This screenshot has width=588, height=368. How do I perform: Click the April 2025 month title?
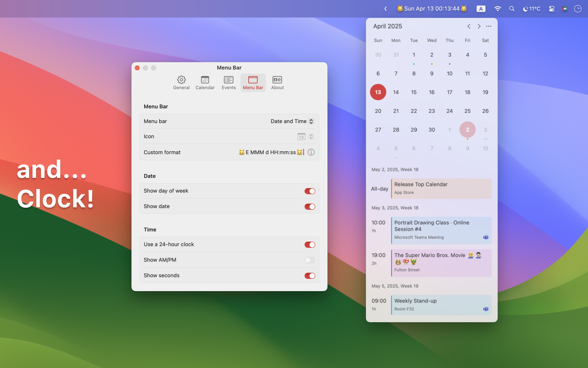pos(388,26)
